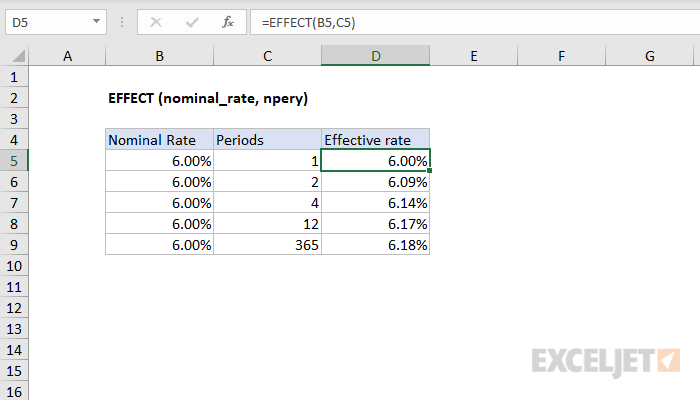Select column A header
The width and height of the screenshot is (700, 400).
pos(67,56)
